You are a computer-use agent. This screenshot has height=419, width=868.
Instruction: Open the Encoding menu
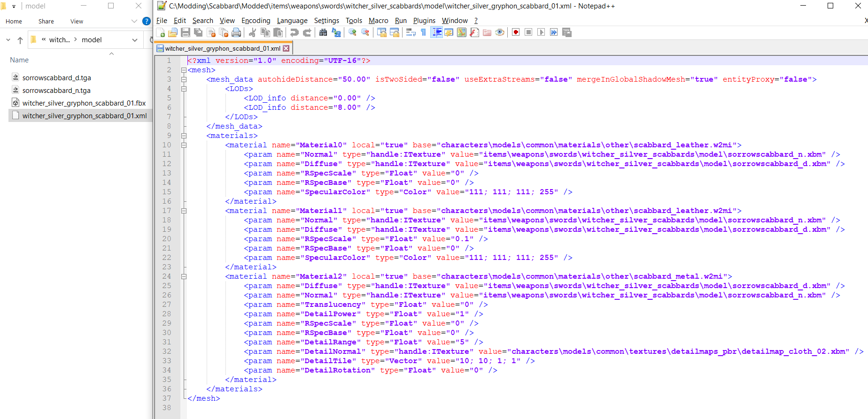[256, 21]
